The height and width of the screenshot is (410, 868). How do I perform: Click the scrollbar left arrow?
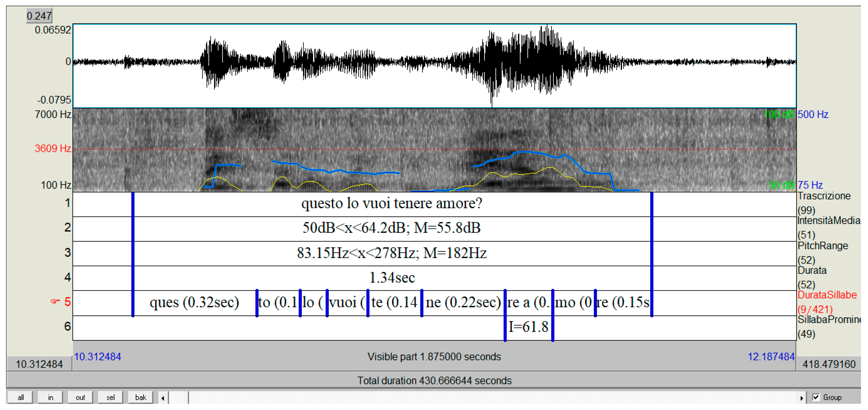pos(163,398)
